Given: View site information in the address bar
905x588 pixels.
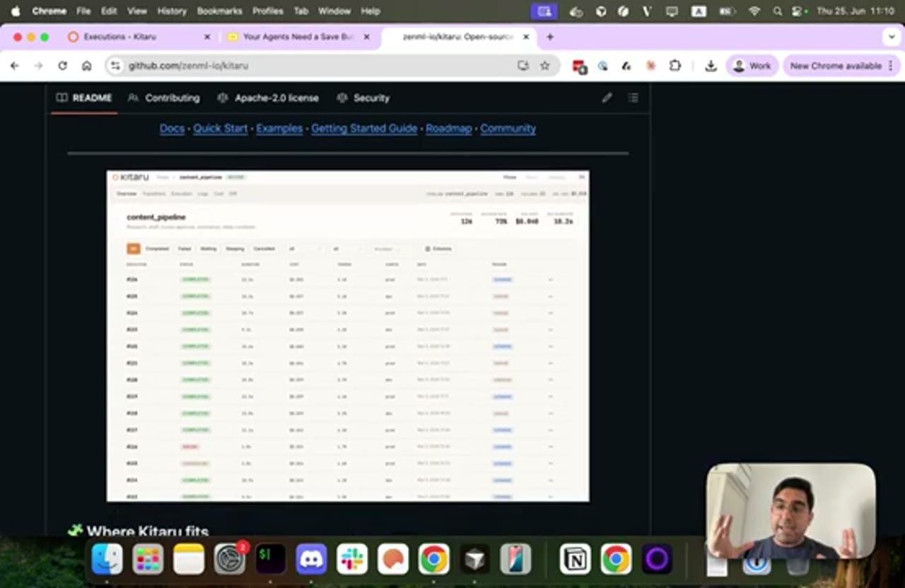Looking at the screenshot, I should (115, 66).
